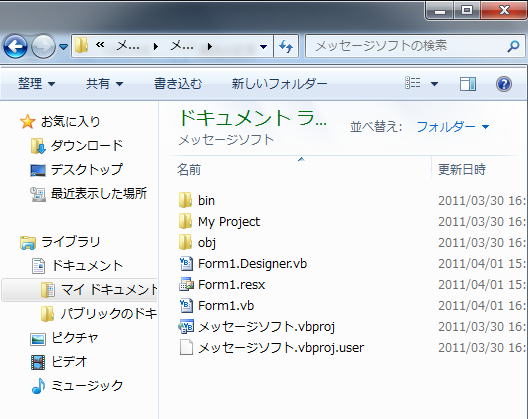Open the 整理 menu
The width and height of the screenshot is (528, 419).
tap(36, 84)
